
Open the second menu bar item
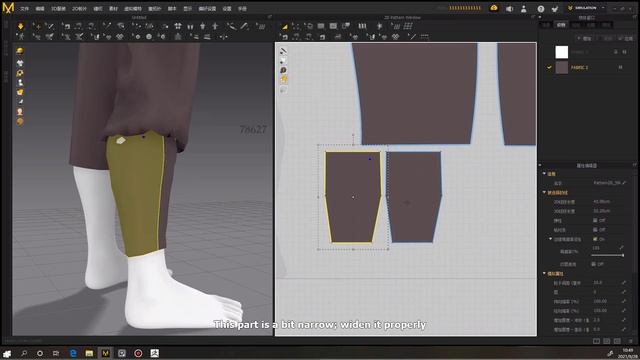pos(40,8)
